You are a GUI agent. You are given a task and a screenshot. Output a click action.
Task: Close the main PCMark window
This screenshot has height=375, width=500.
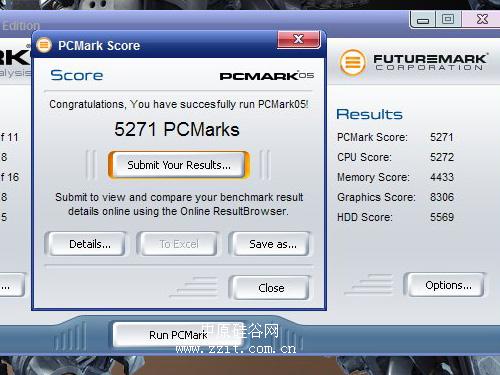click(x=482, y=19)
